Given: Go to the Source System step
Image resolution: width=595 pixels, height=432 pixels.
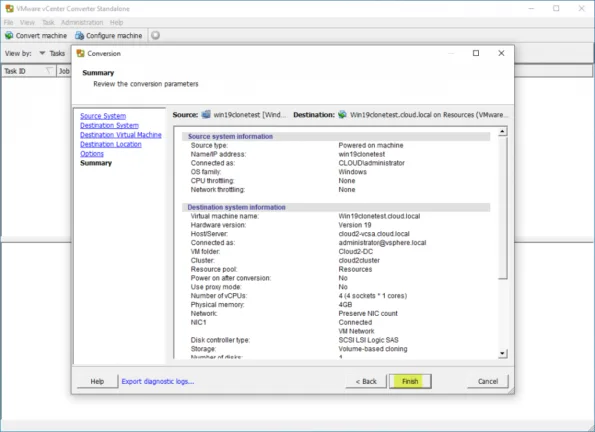Looking at the screenshot, I should 103,116.
